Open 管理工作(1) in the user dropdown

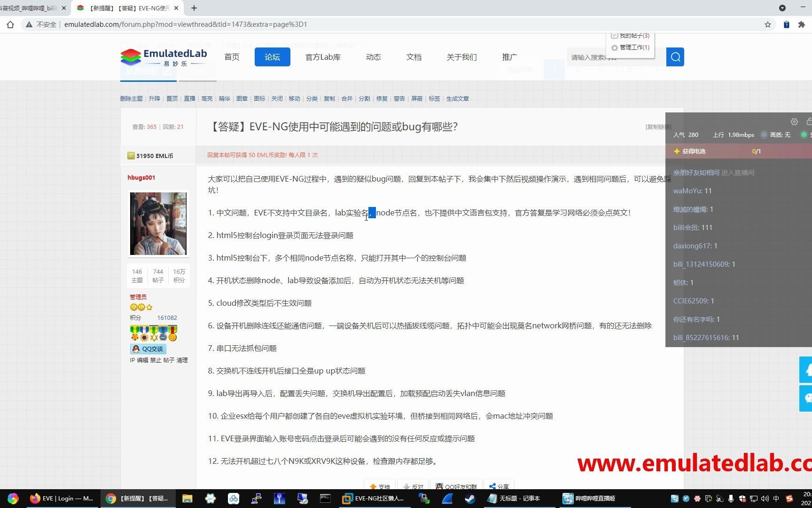tap(630, 48)
